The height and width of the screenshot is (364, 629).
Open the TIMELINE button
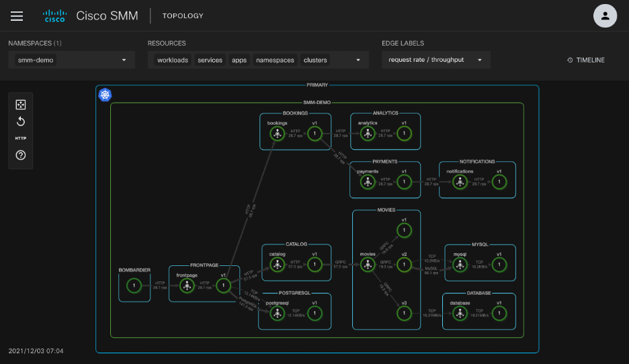point(586,60)
